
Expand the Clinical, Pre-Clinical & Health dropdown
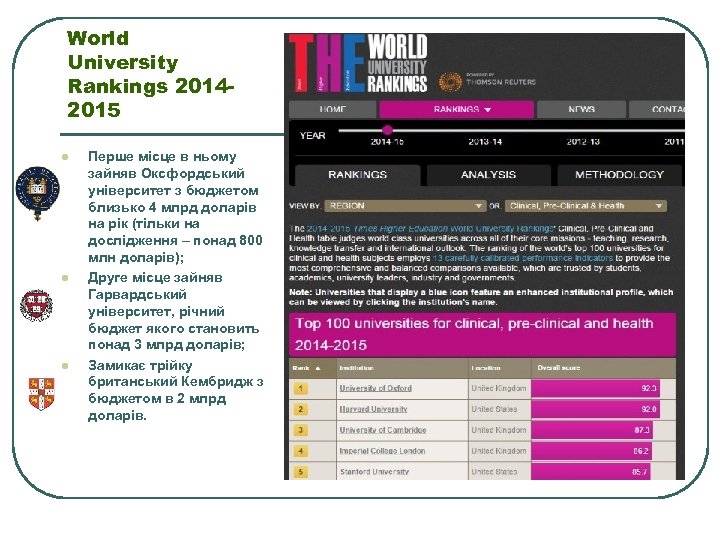586,206
